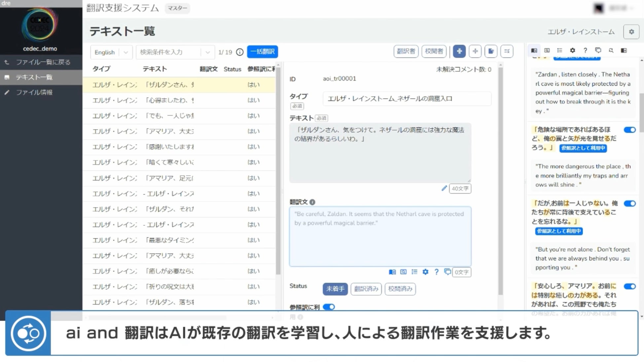The width and height of the screenshot is (644, 362).
Task: Click the pencil edit icon under source text
Action: click(x=444, y=188)
